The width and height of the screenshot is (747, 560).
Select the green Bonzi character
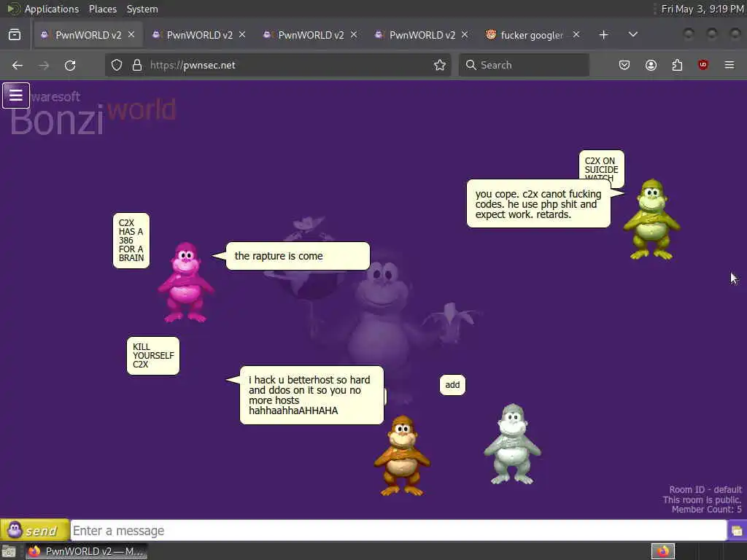click(x=651, y=219)
